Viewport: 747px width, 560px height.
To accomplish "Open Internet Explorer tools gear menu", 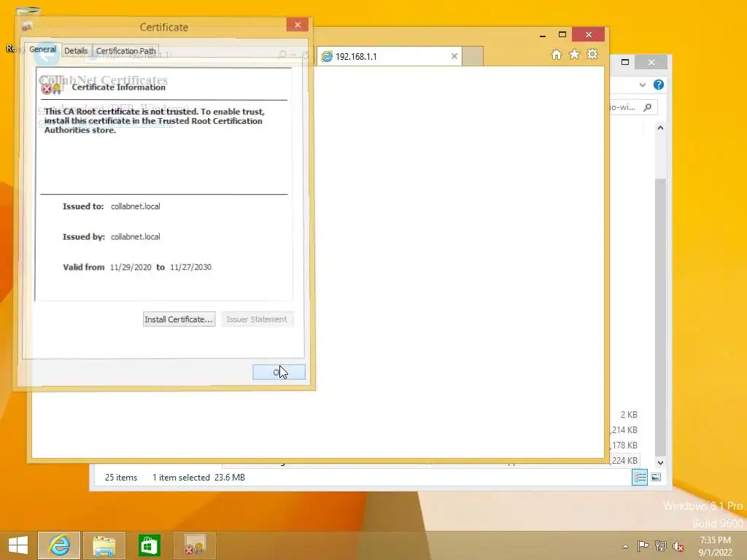I will (592, 55).
